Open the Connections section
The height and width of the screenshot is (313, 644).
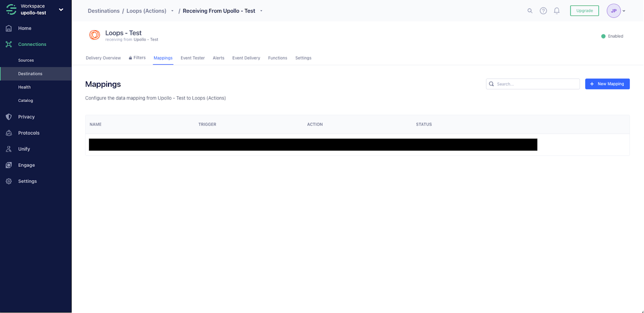coord(32,44)
